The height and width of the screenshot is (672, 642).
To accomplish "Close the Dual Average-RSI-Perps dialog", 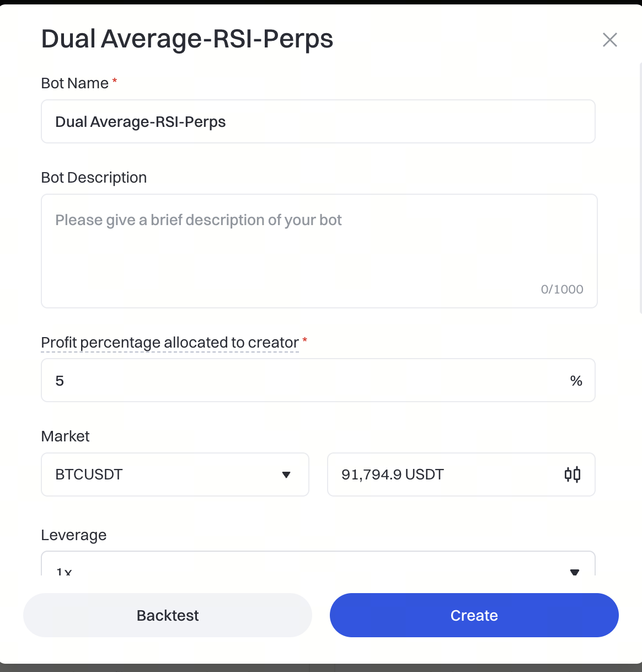I will tap(609, 40).
